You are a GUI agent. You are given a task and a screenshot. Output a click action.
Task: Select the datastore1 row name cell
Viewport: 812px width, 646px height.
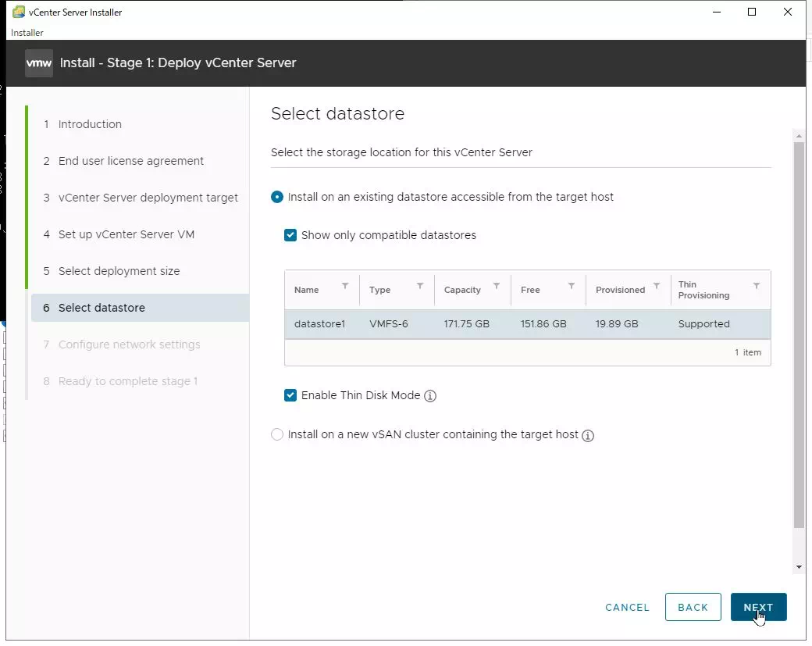pos(319,323)
